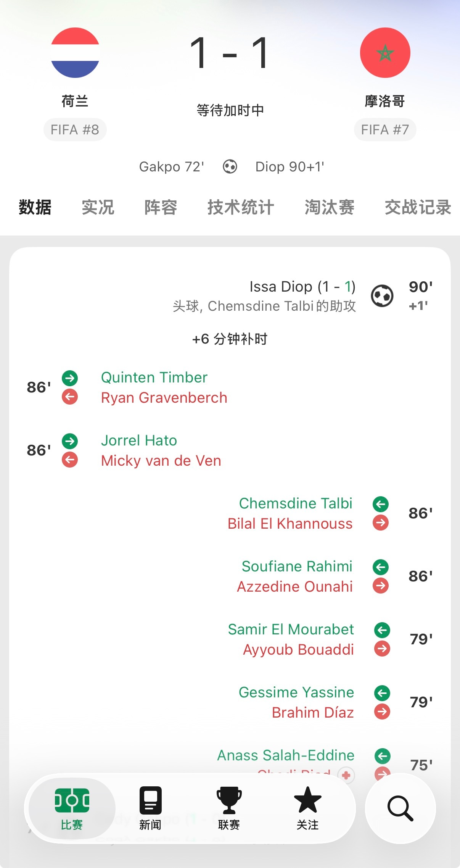The height and width of the screenshot is (868, 460).
Task: Tap the FIFA #8 ranking badge
Action: point(75,130)
